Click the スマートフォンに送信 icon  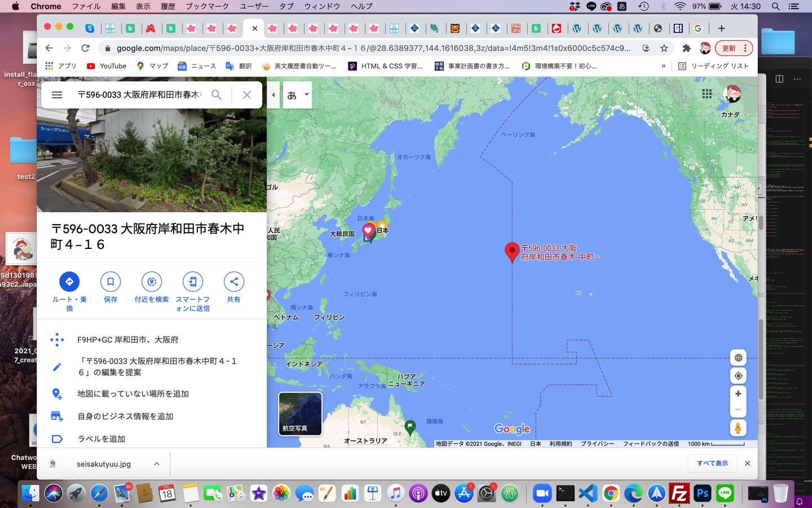[193, 282]
